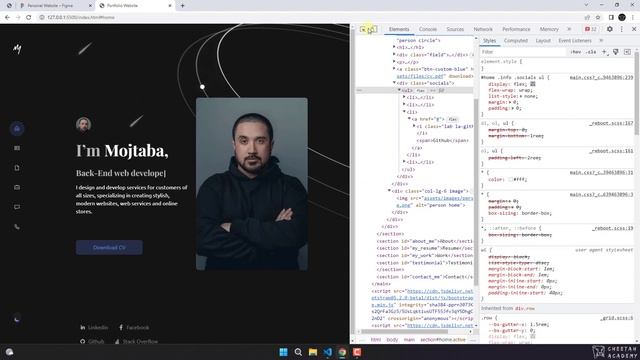Click the Facebook social link
The height and width of the screenshot is (360, 640).
tap(134, 327)
